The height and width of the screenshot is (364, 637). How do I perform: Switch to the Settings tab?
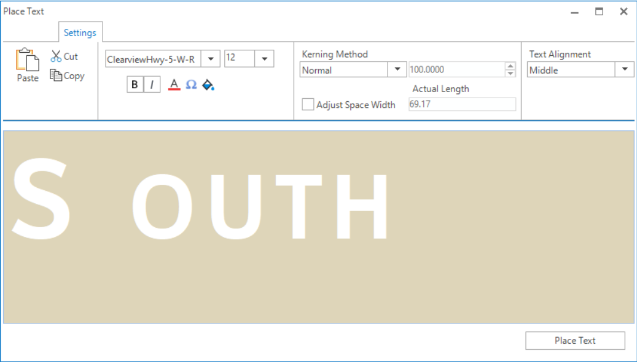pos(80,33)
